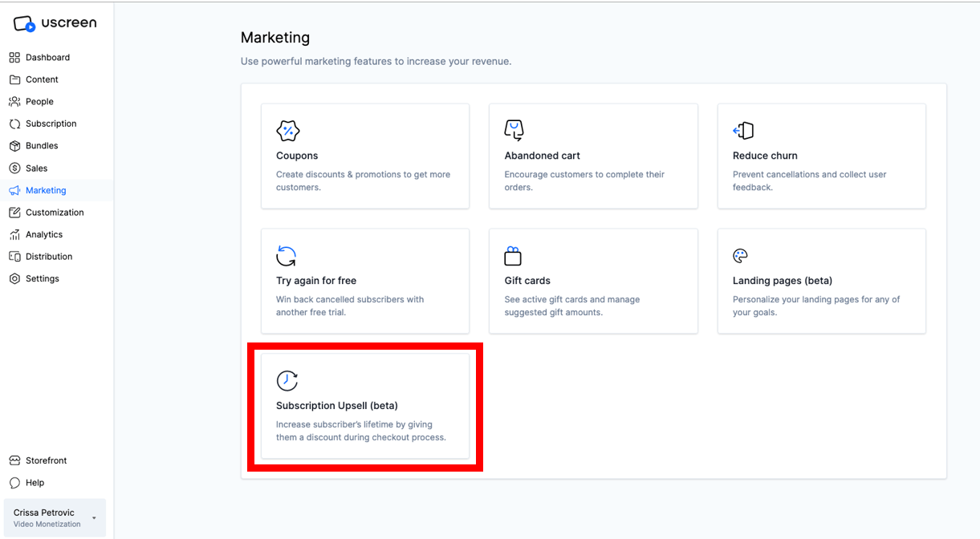Click the Reduce churn door icon

click(743, 131)
